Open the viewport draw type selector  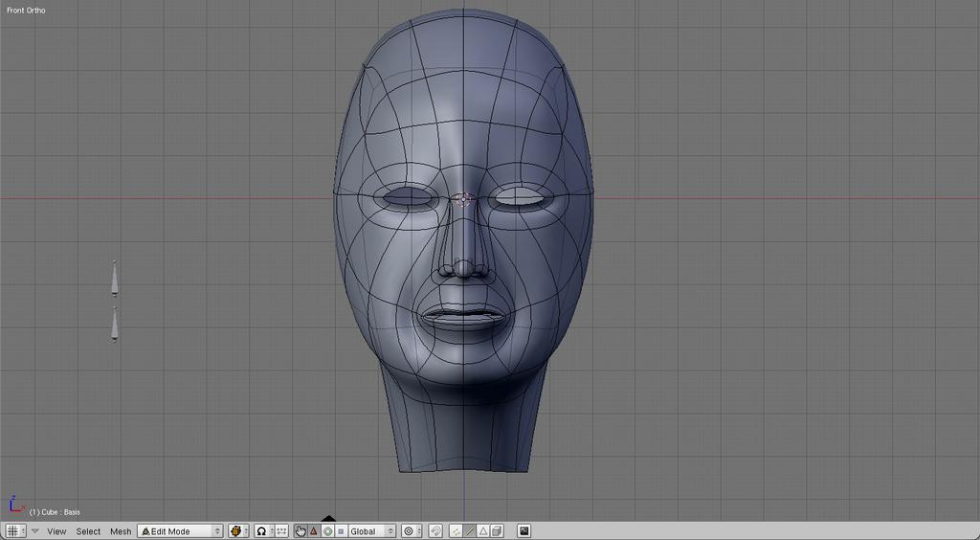[238, 530]
